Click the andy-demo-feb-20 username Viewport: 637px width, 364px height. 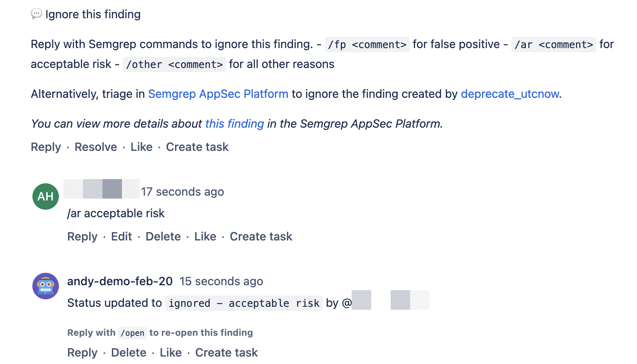point(120,281)
